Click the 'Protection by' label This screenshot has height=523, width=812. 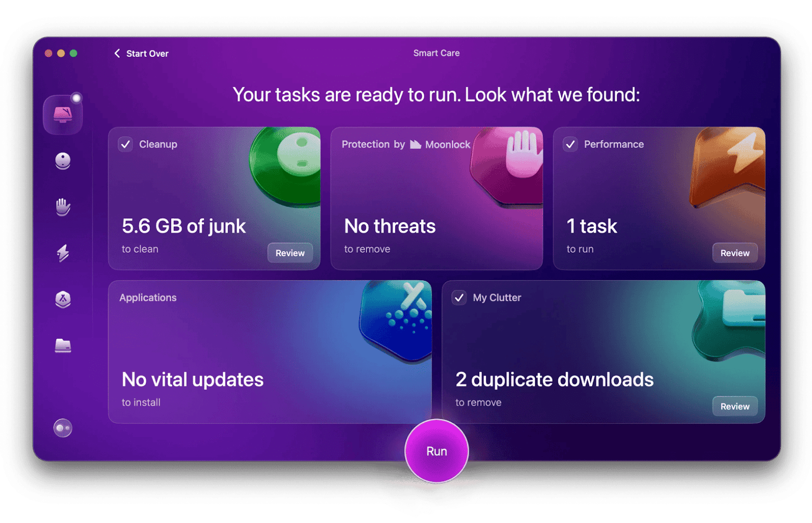coord(373,144)
